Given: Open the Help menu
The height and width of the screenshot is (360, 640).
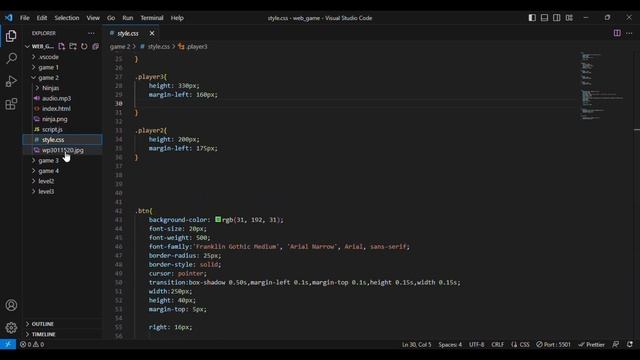Looking at the screenshot, I should [x=177, y=18].
